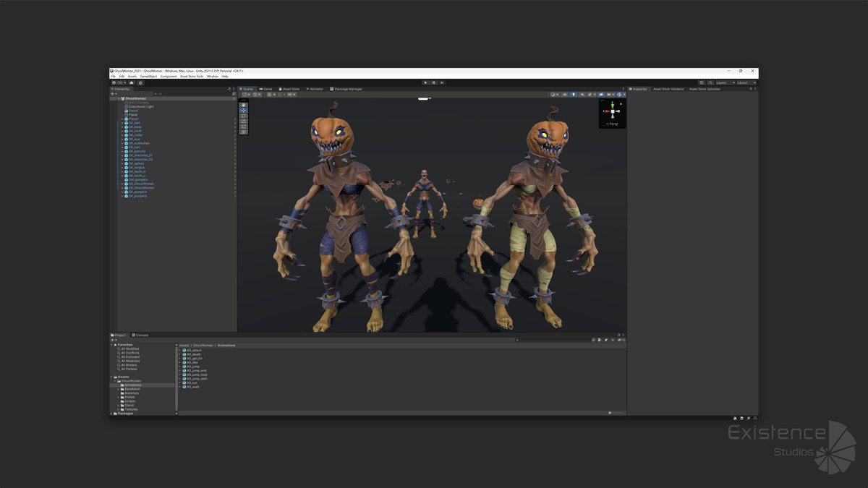Click the Persp label under the orientation gizmo

point(612,124)
